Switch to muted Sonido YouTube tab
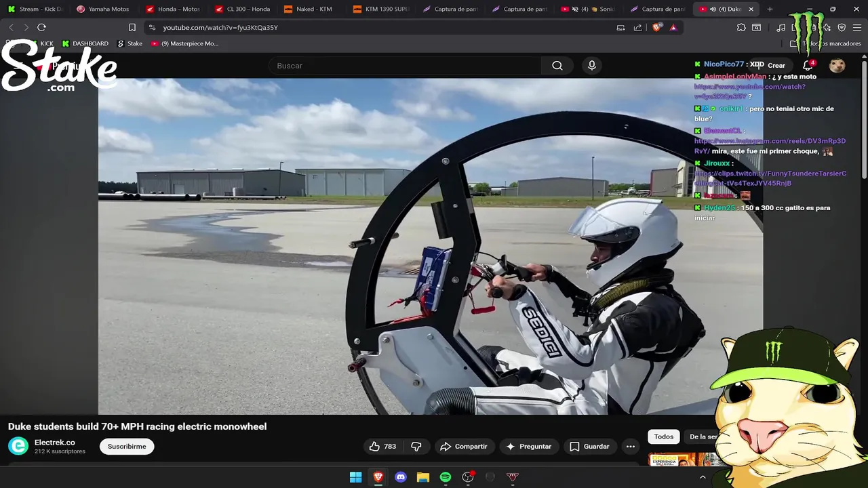 click(588, 9)
